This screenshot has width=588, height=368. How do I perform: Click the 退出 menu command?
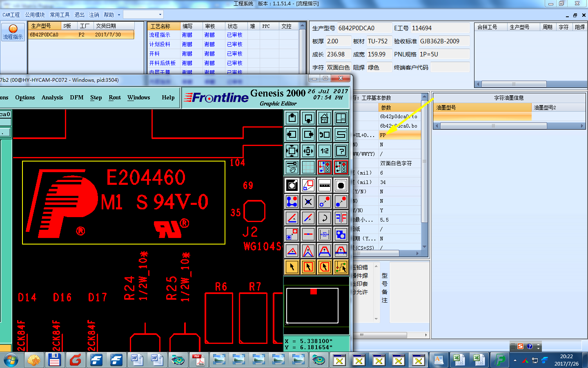(79, 15)
